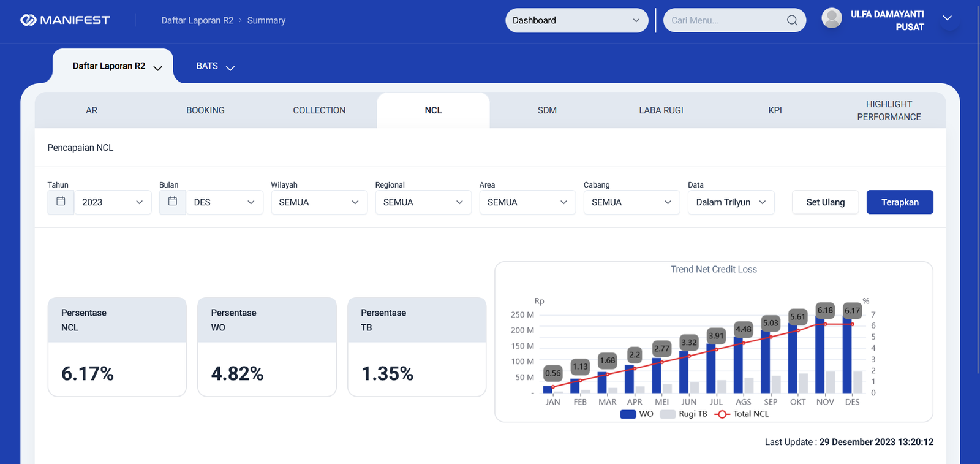
Task: Focus the Cari Menu search field
Action: click(726, 20)
